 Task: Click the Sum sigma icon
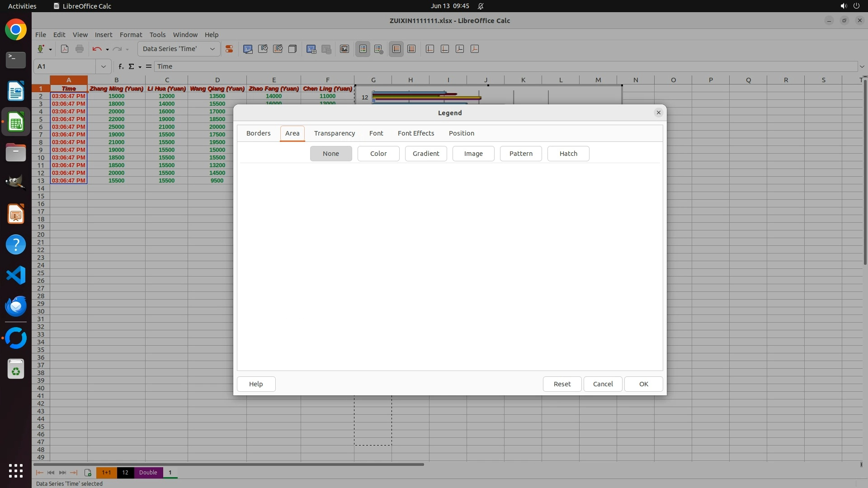[132, 66]
